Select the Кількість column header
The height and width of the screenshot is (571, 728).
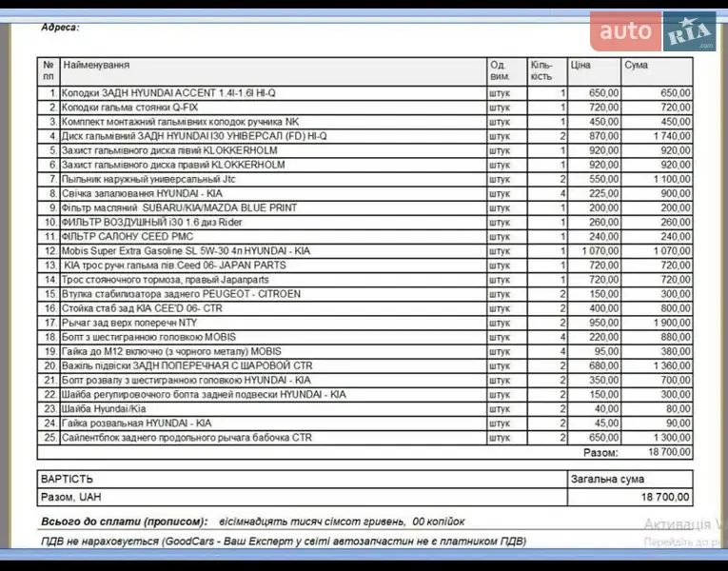click(541, 70)
